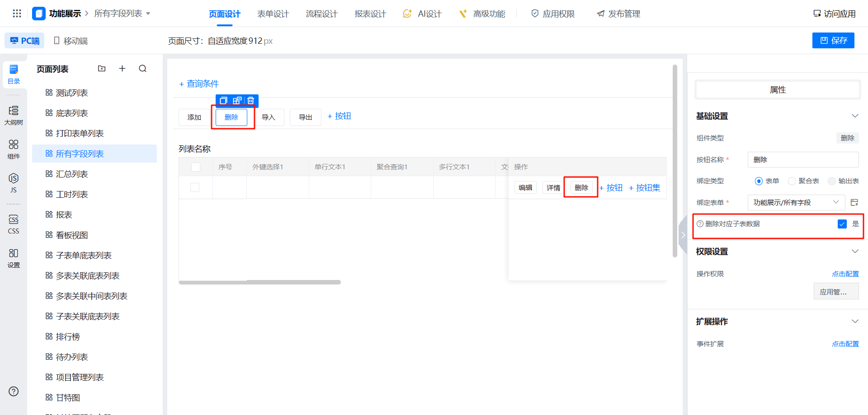Click 点击配置 link for 操作权限
868x415 pixels.
click(x=845, y=274)
